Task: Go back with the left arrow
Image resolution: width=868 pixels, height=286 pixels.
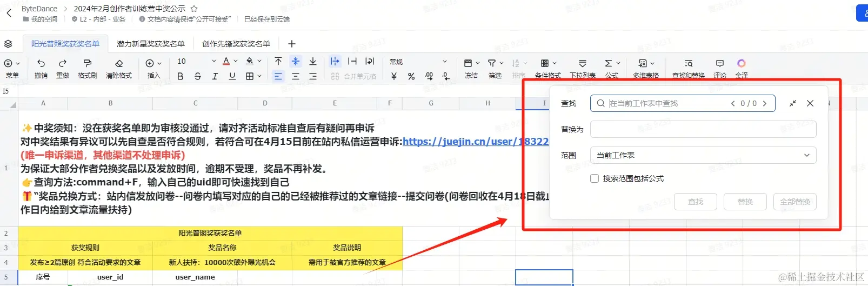Action: [9, 13]
